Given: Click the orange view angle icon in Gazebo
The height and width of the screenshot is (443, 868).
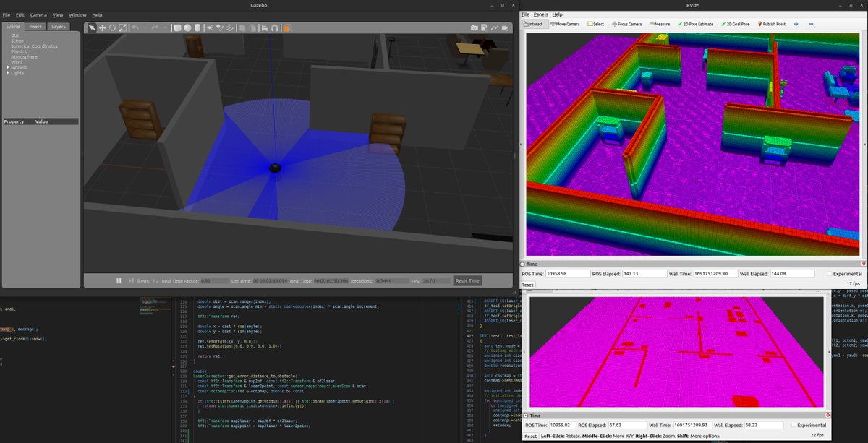Looking at the screenshot, I should [286, 27].
